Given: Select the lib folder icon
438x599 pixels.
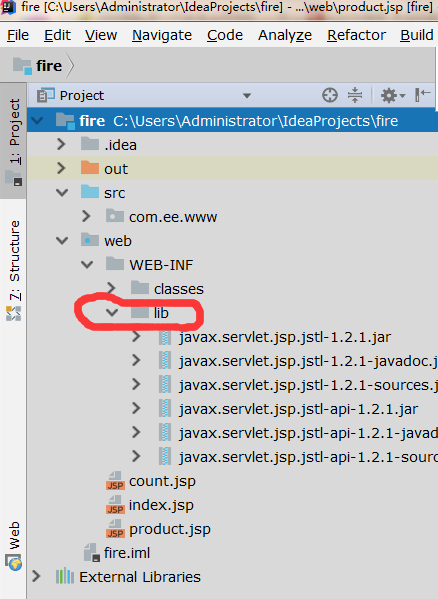Looking at the screenshot, I should coord(140,312).
